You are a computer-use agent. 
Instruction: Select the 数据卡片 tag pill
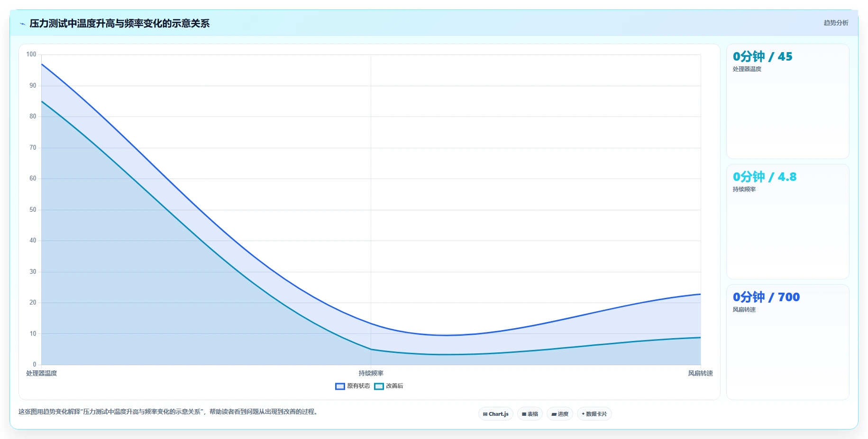(594, 414)
